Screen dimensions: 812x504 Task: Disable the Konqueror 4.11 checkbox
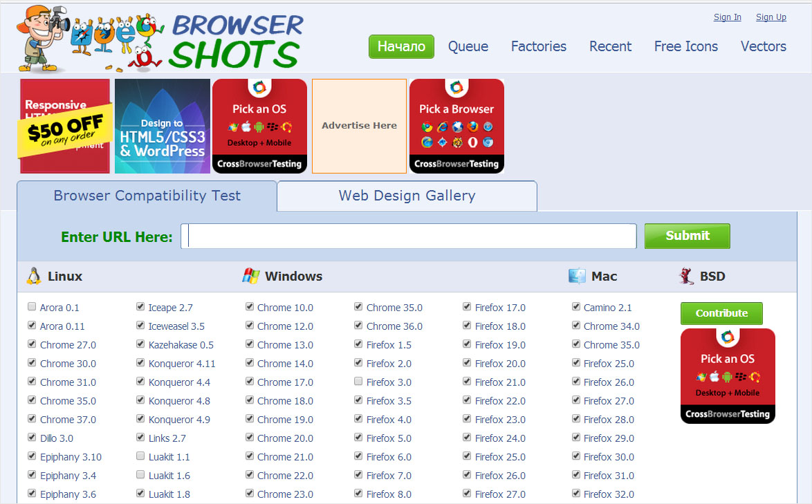(x=140, y=363)
